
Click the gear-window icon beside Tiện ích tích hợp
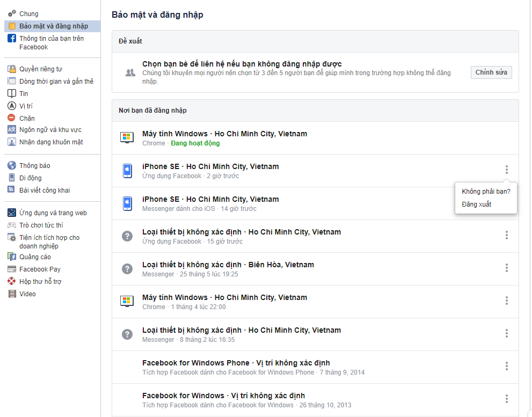coord(12,238)
